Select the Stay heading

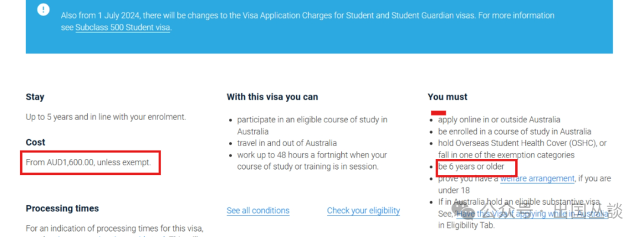click(35, 97)
